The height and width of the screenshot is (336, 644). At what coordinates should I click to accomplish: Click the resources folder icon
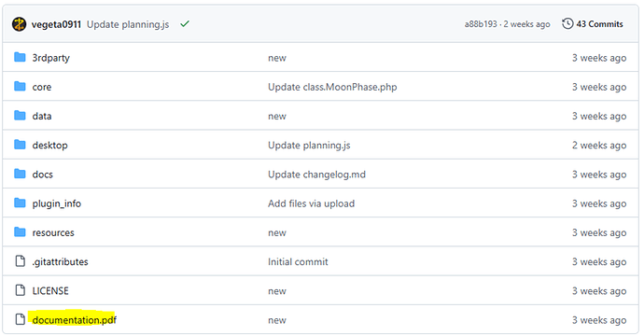click(20, 232)
